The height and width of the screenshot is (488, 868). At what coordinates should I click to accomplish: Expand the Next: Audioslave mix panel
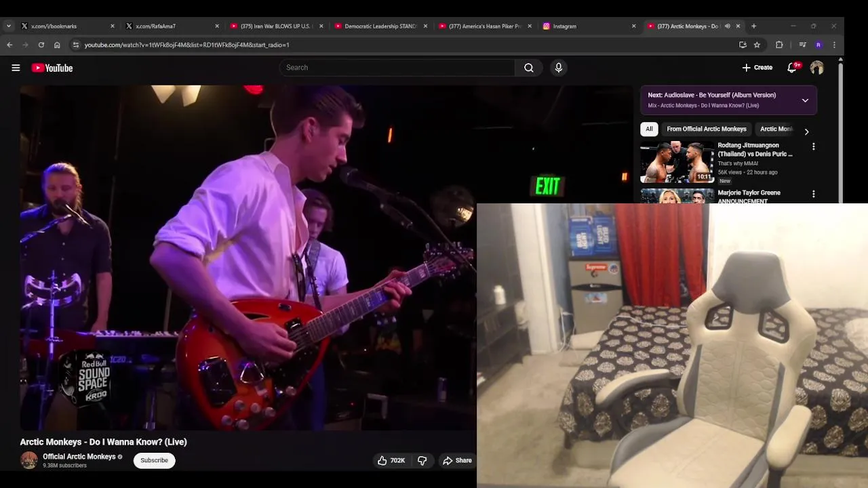(x=805, y=100)
